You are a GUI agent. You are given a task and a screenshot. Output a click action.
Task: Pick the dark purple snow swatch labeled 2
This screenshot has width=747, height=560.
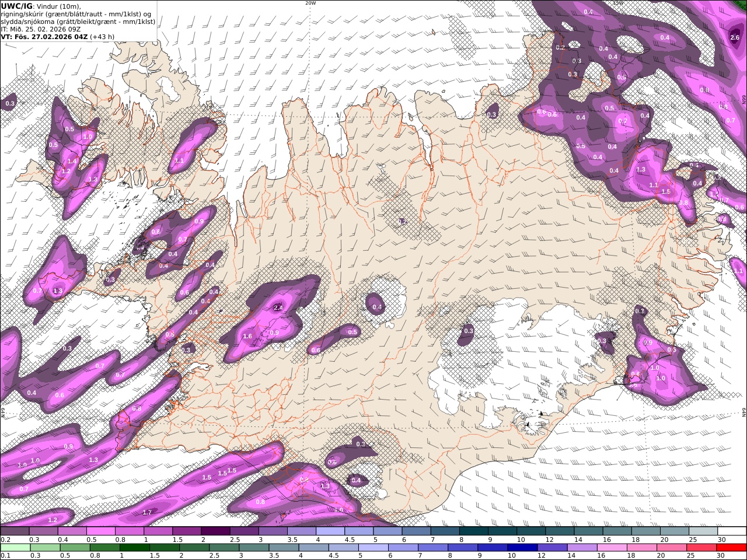click(215, 531)
